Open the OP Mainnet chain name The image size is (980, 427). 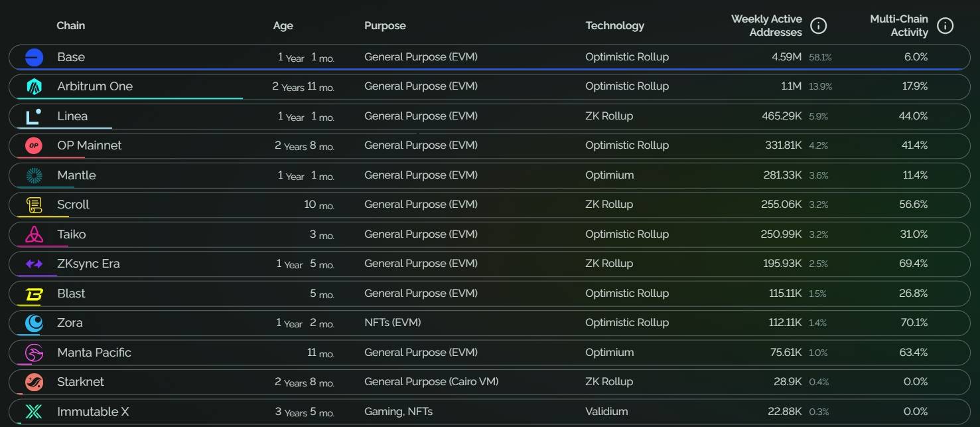pyautogui.click(x=90, y=145)
